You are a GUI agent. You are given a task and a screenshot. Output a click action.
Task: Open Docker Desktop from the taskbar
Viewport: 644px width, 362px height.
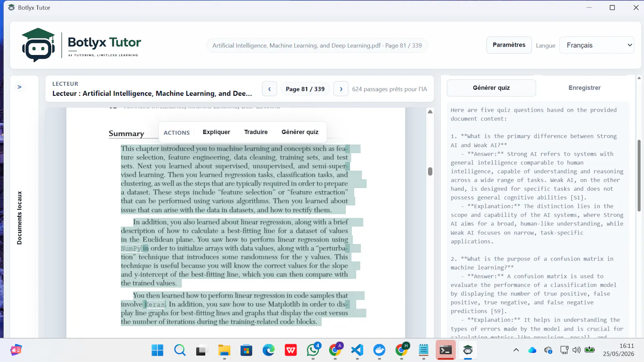pos(379,350)
